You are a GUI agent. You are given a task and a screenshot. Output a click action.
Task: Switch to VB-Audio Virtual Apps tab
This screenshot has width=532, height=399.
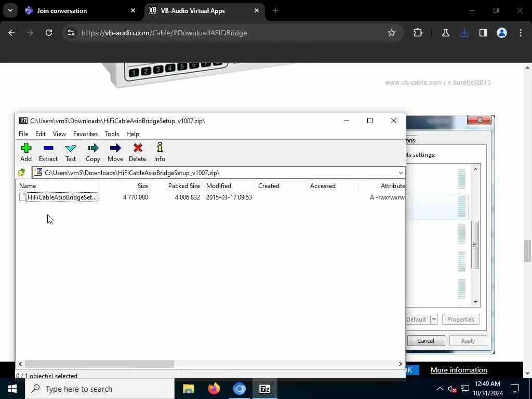(x=205, y=11)
